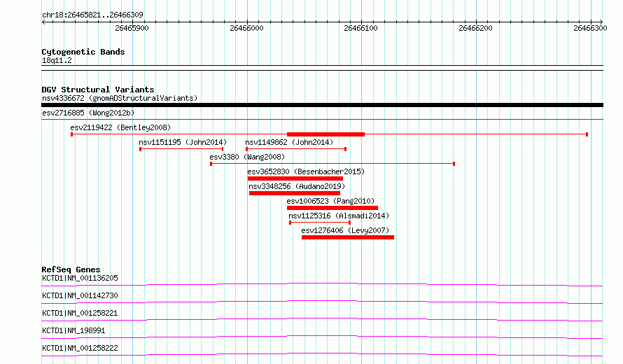Open esv1276406 (Levy2007) variant label
The image size is (623, 364).
point(345,230)
